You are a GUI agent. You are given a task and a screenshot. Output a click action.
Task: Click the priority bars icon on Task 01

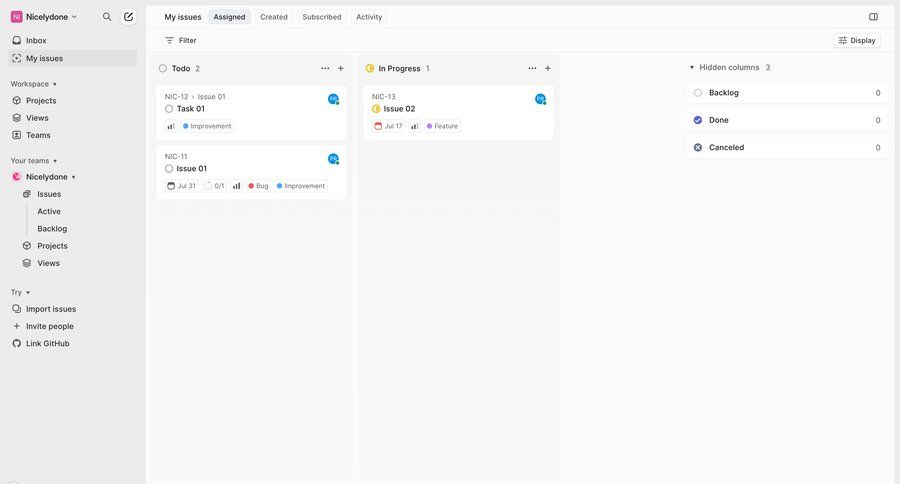point(170,126)
